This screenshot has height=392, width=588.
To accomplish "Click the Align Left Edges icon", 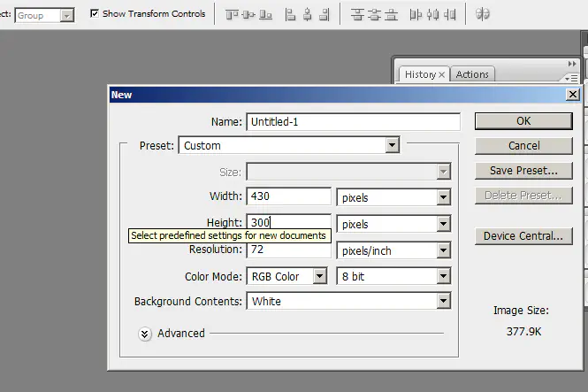I will (x=292, y=14).
